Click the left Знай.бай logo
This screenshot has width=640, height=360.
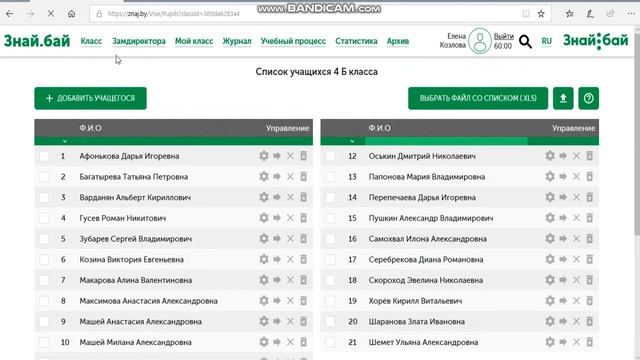pyautogui.click(x=37, y=41)
